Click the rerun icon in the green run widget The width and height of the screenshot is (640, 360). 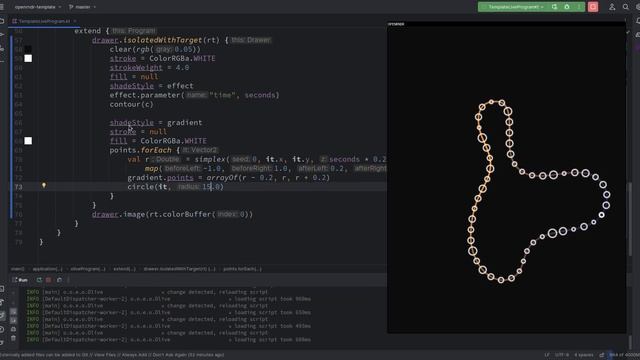pyautogui.click(x=554, y=7)
